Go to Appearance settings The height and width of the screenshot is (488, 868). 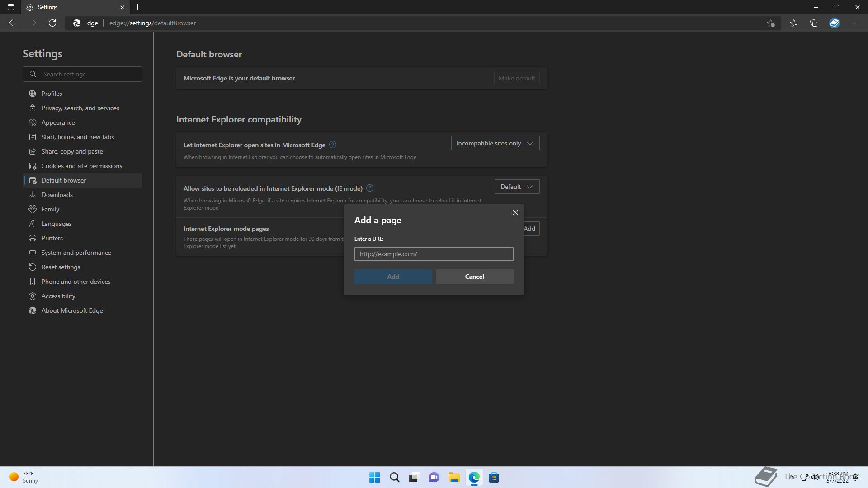(x=82, y=122)
